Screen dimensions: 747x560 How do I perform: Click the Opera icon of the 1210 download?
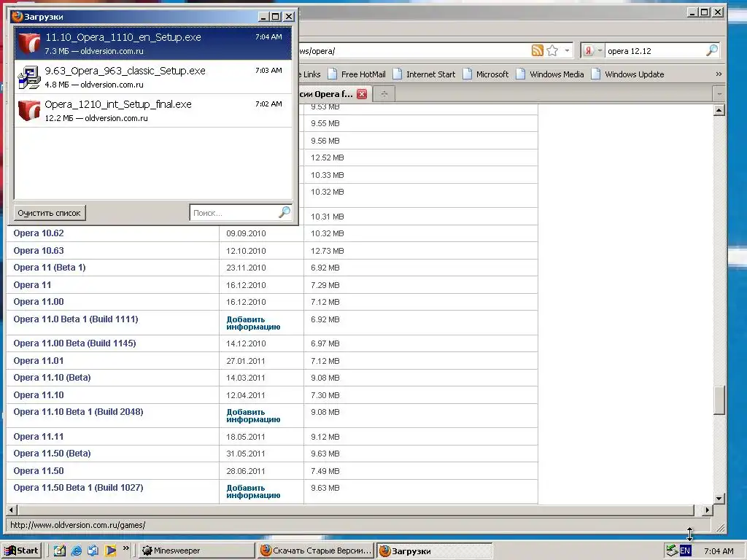[29, 111]
